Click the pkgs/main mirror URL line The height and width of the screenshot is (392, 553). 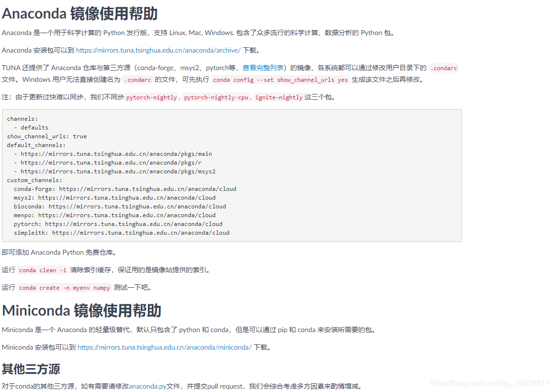[x=113, y=154]
